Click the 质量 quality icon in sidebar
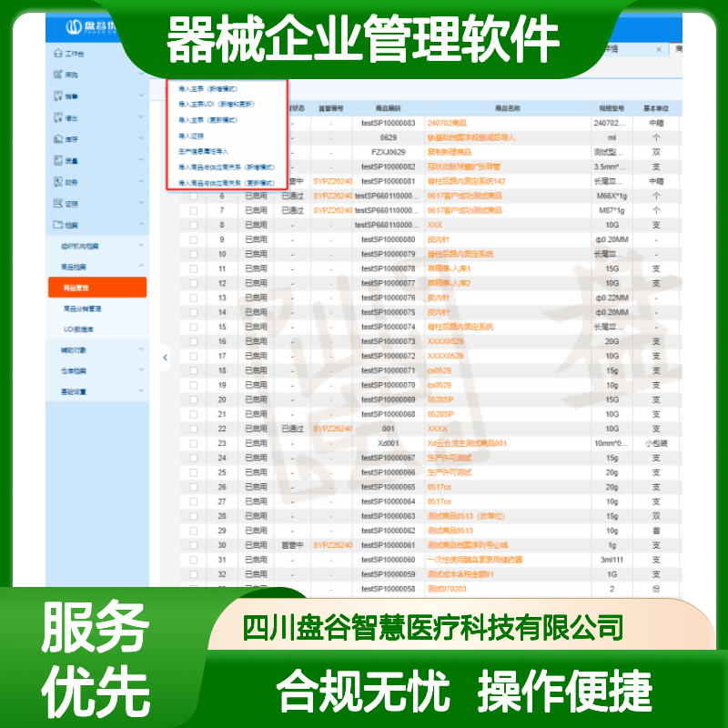Image resolution: width=728 pixels, height=728 pixels. [58, 161]
